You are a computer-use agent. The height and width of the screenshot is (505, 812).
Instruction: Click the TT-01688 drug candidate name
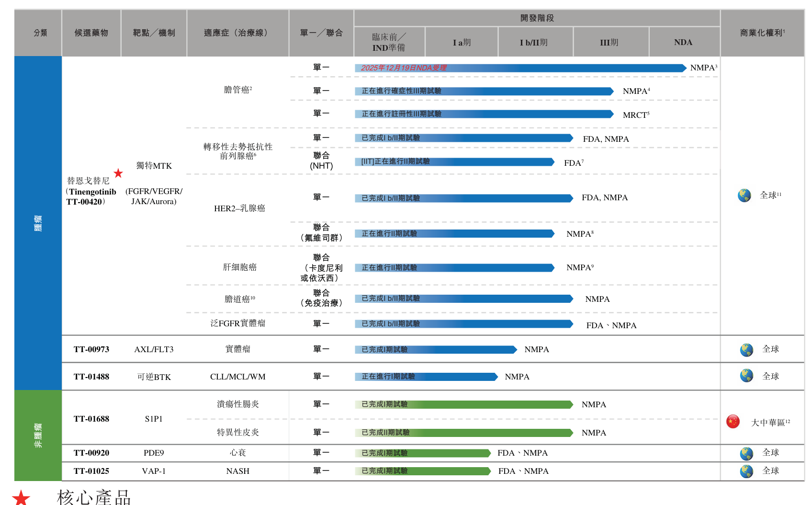point(91,419)
